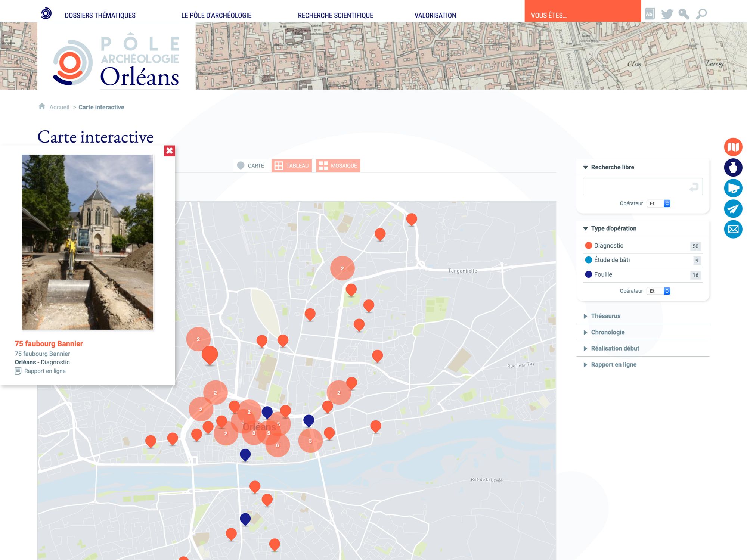The width and height of the screenshot is (747, 560).
Task: Switch to the TABLEAU view tab
Action: [292, 166]
